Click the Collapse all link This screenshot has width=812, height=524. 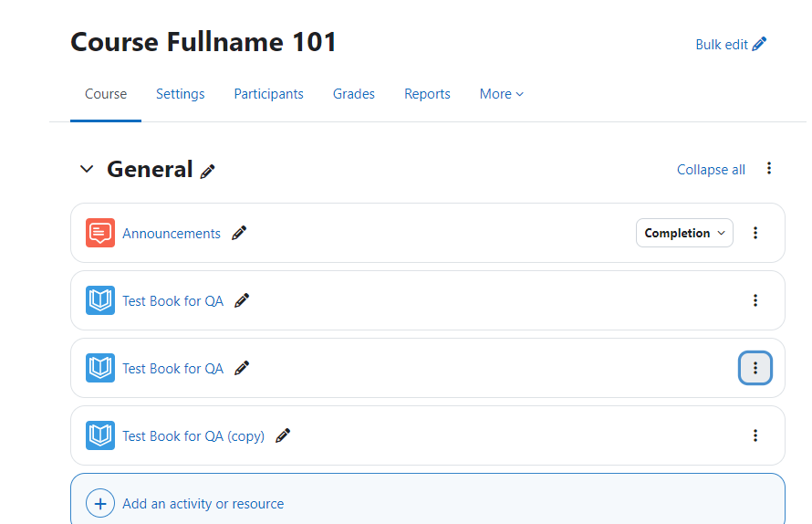711,170
